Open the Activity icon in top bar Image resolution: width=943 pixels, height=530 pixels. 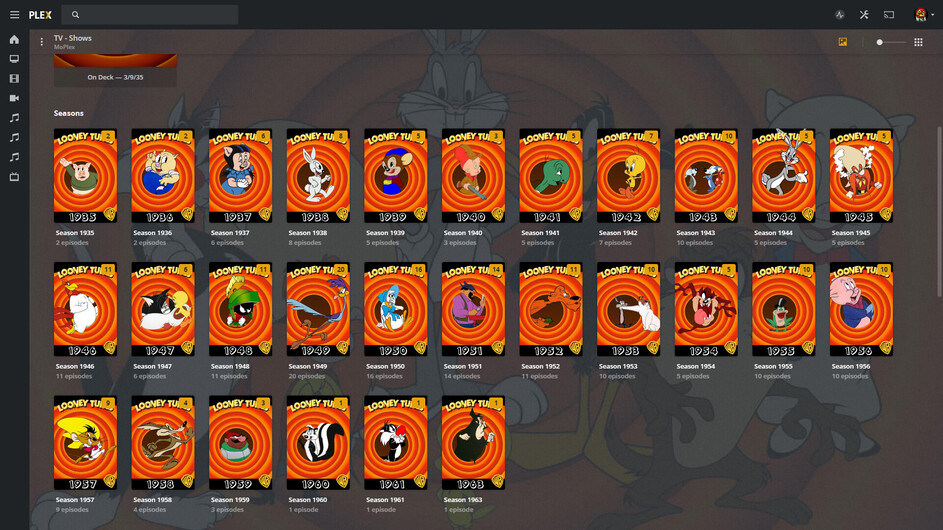pyautogui.click(x=840, y=14)
